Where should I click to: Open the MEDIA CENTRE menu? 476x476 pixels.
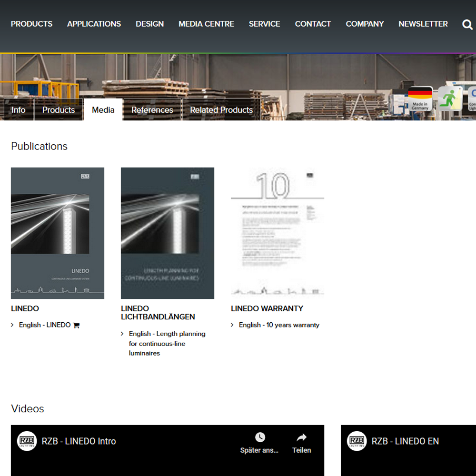tap(206, 24)
